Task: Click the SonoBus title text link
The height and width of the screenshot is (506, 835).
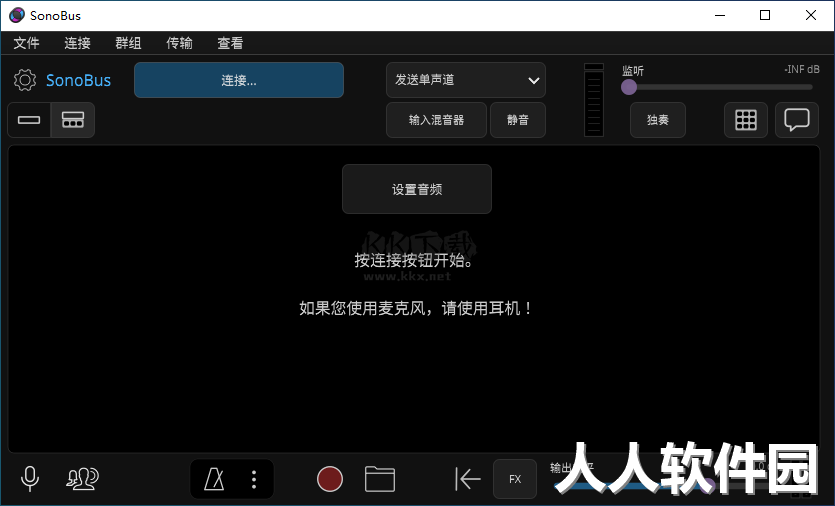Action: pos(78,80)
